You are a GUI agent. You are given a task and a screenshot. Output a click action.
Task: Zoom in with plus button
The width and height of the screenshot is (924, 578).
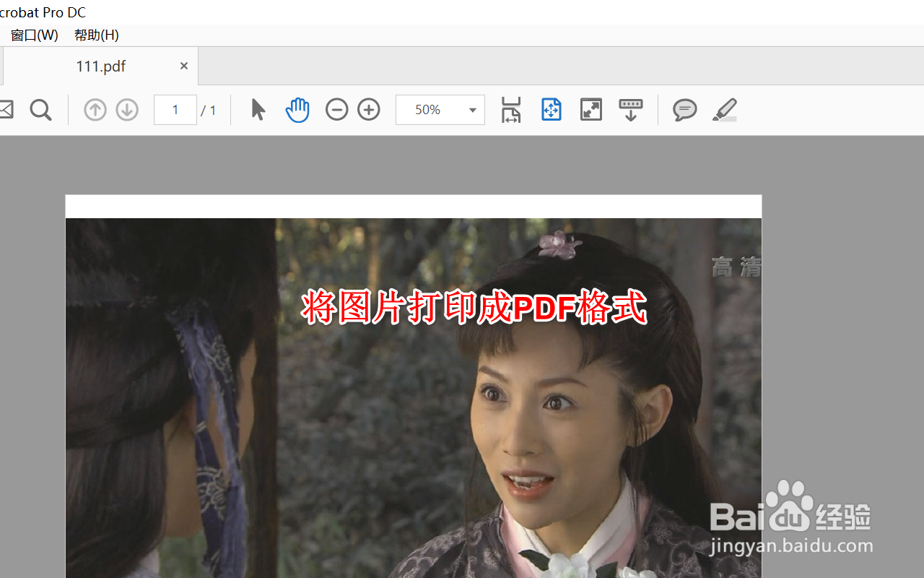tap(369, 110)
